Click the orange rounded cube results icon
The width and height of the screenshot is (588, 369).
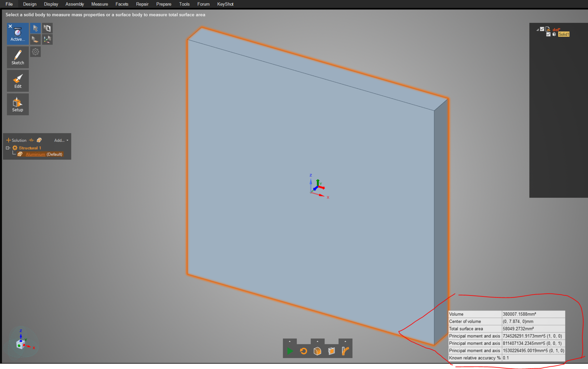click(318, 351)
